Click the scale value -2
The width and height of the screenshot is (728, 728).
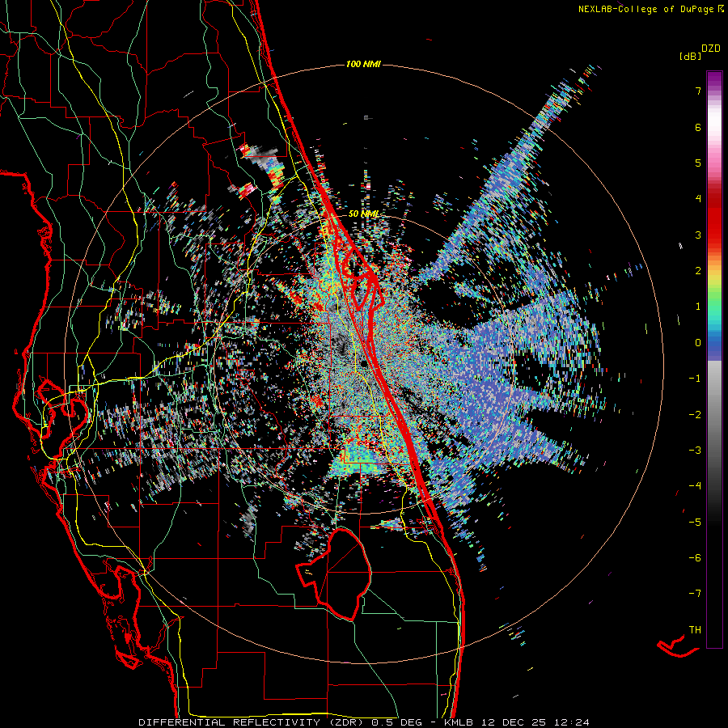pos(695,415)
